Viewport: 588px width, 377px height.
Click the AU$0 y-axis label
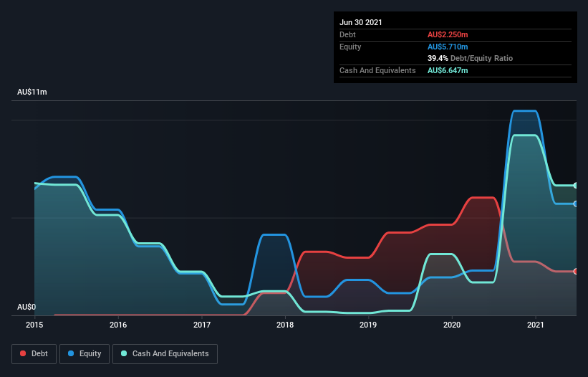tap(26, 307)
